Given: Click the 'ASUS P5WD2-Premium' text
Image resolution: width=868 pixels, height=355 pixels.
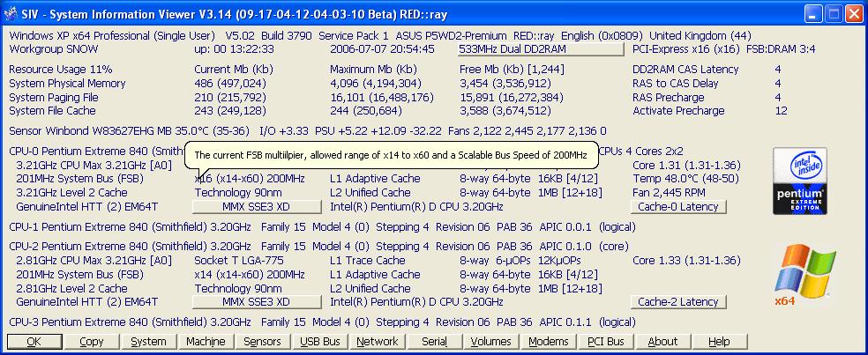Looking at the screenshot, I should click(x=451, y=36).
